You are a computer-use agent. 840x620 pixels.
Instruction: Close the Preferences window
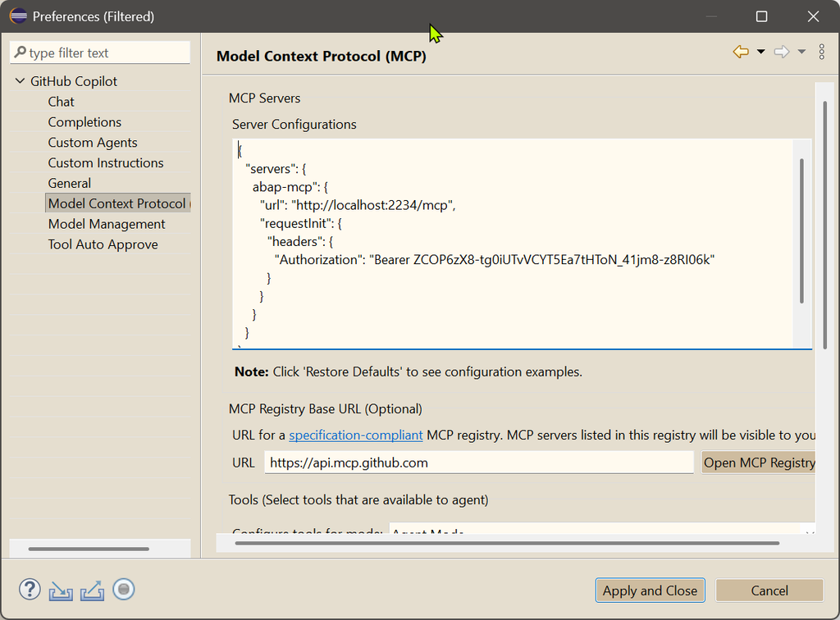[813, 16]
